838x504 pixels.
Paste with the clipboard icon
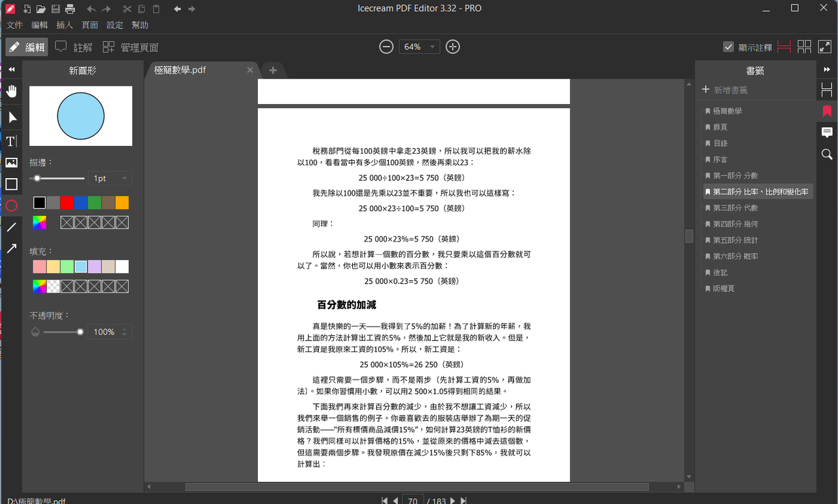coord(156,9)
